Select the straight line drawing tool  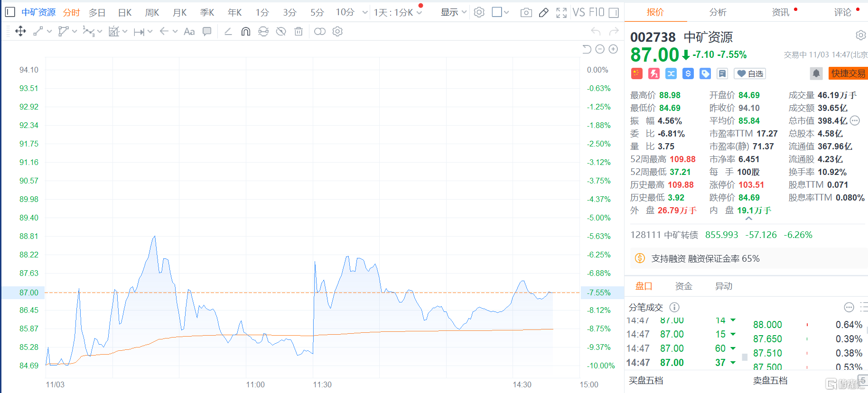(x=38, y=32)
